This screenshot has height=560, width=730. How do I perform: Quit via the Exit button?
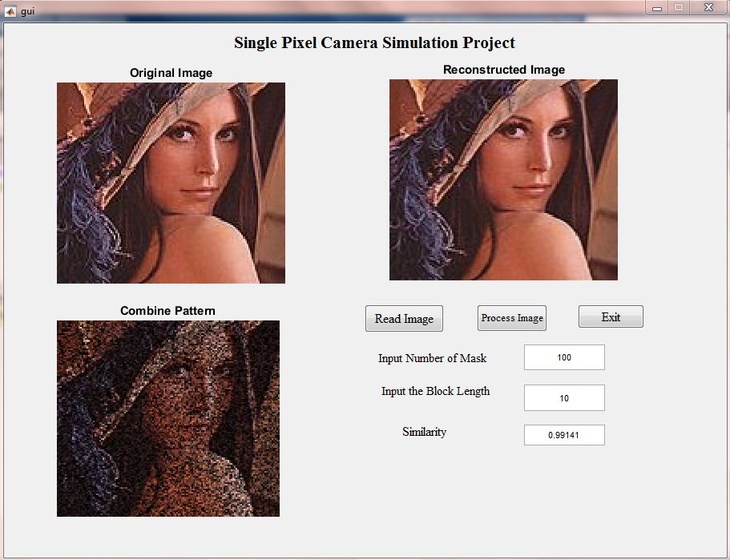click(611, 316)
